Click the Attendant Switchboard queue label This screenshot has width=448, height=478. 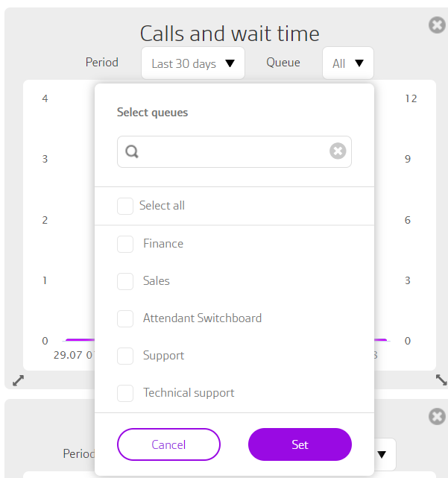point(202,318)
